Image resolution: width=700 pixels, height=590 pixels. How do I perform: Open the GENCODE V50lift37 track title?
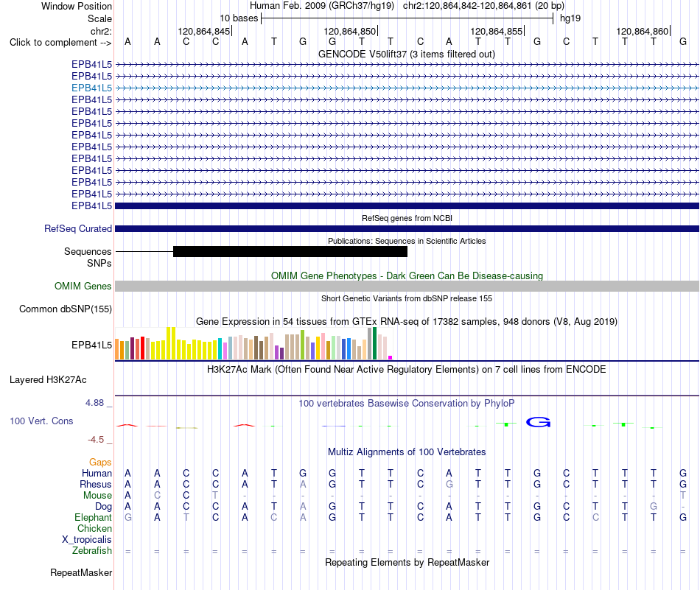click(x=407, y=54)
